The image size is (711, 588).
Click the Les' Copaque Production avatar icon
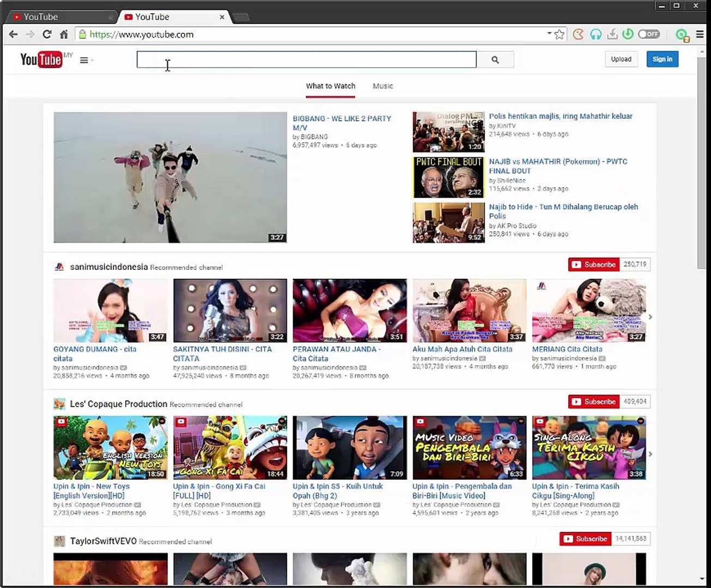coord(59,404)
